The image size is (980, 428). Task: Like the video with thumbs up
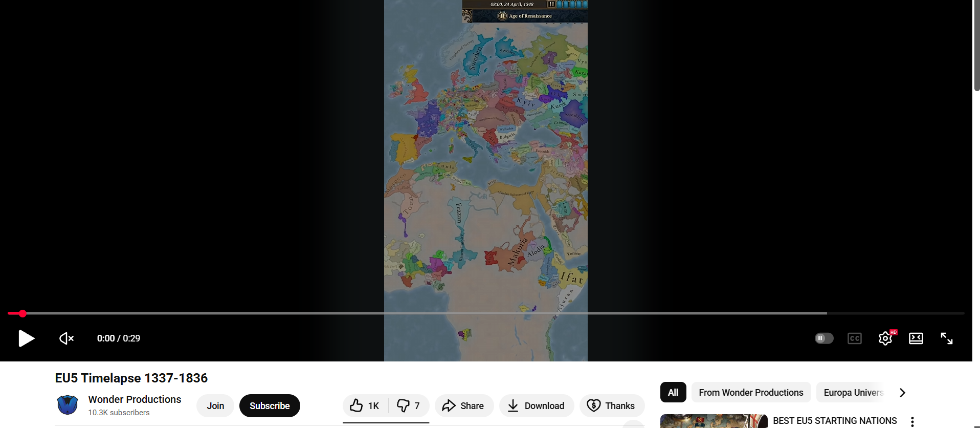[365, 406]
